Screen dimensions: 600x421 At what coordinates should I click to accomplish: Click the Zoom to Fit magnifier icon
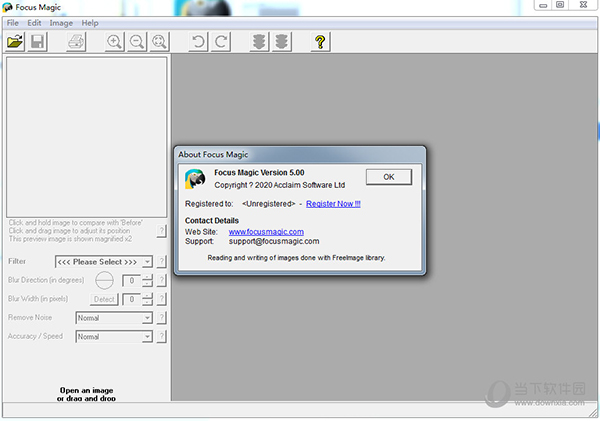159,41
